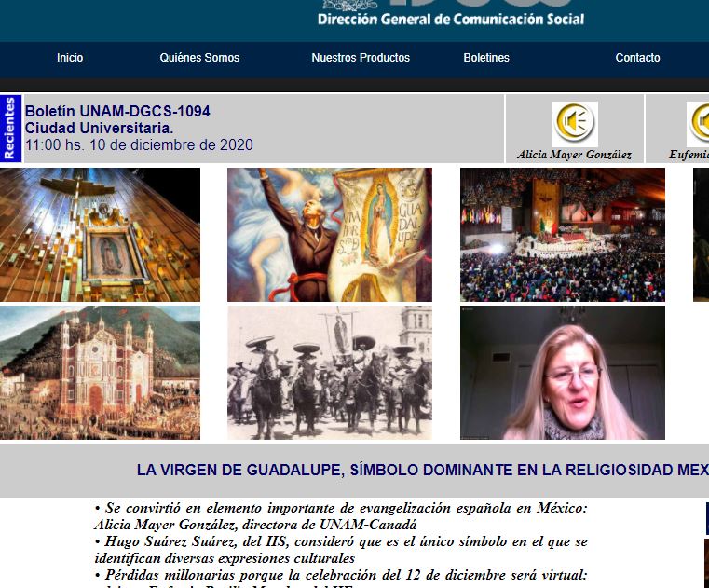This screenshot has height=588, width=709.
Task: Click the Pérdidas millonarias bullet point
Action: pos(340,578)
